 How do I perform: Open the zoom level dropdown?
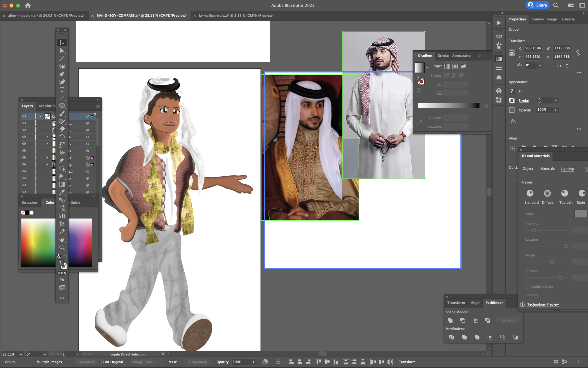(x=21, y=354)
